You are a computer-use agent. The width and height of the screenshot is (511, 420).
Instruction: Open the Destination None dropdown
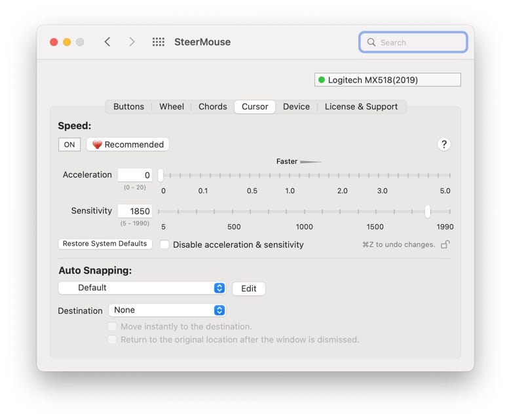[167, 310]
